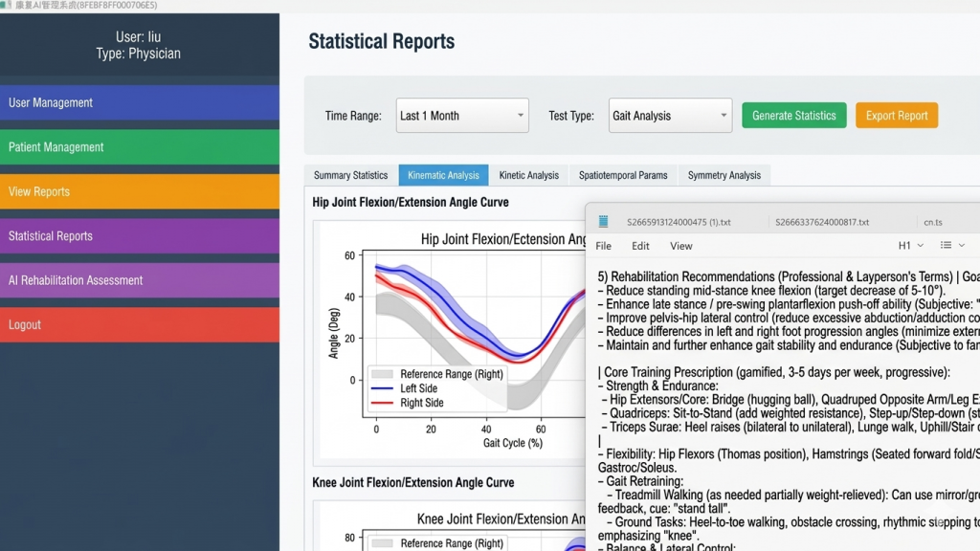The width and height of the screenshot is (980, 551).
Task: Switch to the Summary Statistics tab
Action: pos(350,175)
